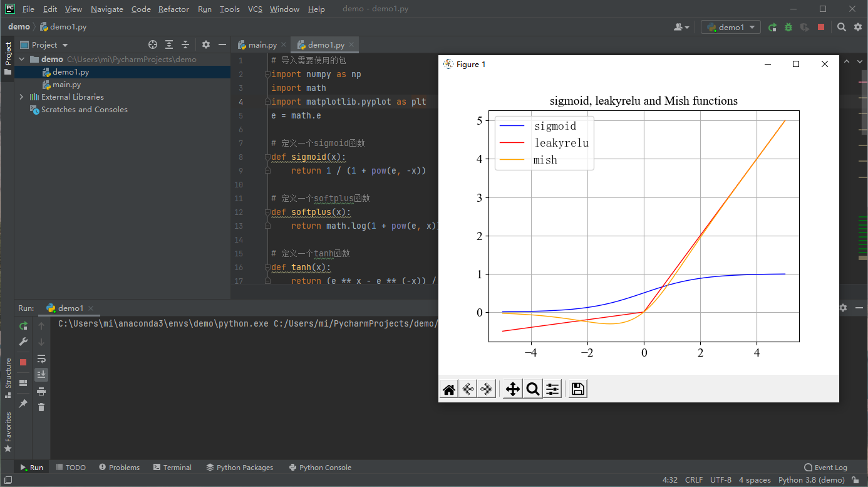This screenshot has height=487, width=868.
Task: Click the green Debug bug icon
Action: (788, 27)
